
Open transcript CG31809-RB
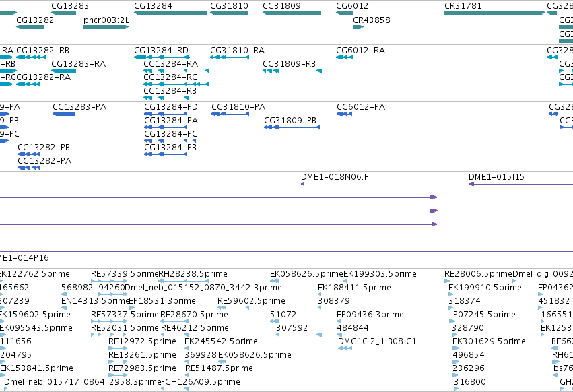pyautogui.click(x=289, y=63)
